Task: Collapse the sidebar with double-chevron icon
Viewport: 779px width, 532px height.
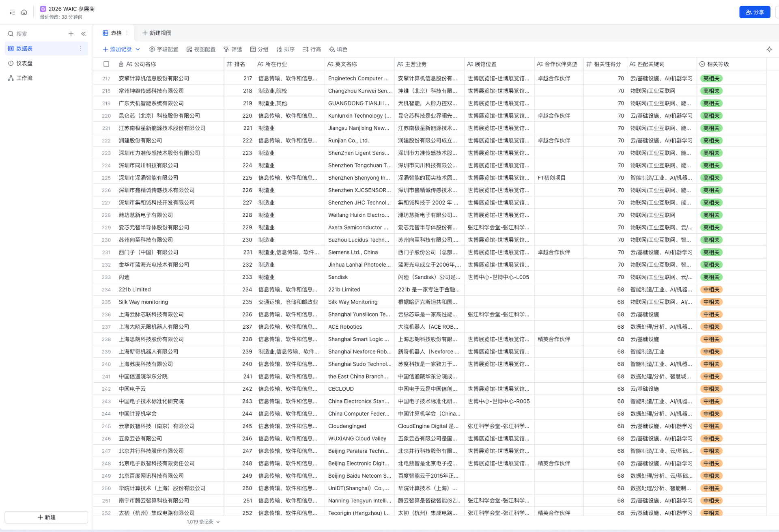Action: click(x=84, y=34)
